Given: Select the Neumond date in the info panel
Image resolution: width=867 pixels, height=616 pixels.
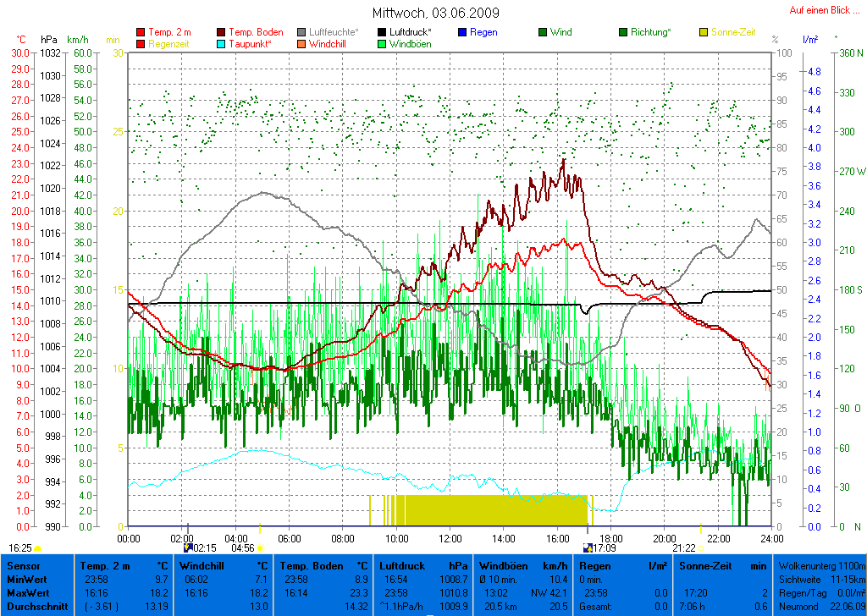Looking at the screenshot, I should [845, 607].
